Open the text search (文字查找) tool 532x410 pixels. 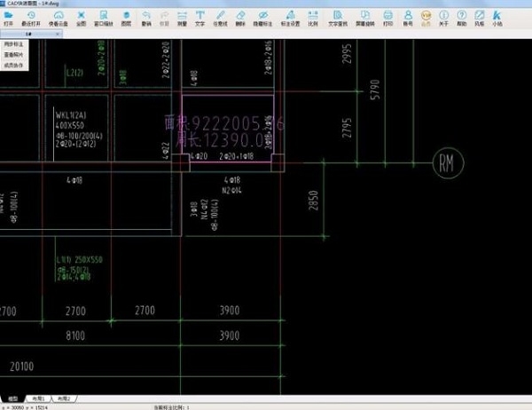pos(338,19)
